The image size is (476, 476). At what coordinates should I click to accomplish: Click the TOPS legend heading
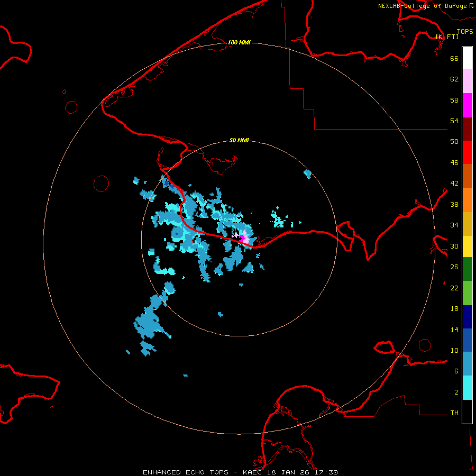[x=465, y=31]
